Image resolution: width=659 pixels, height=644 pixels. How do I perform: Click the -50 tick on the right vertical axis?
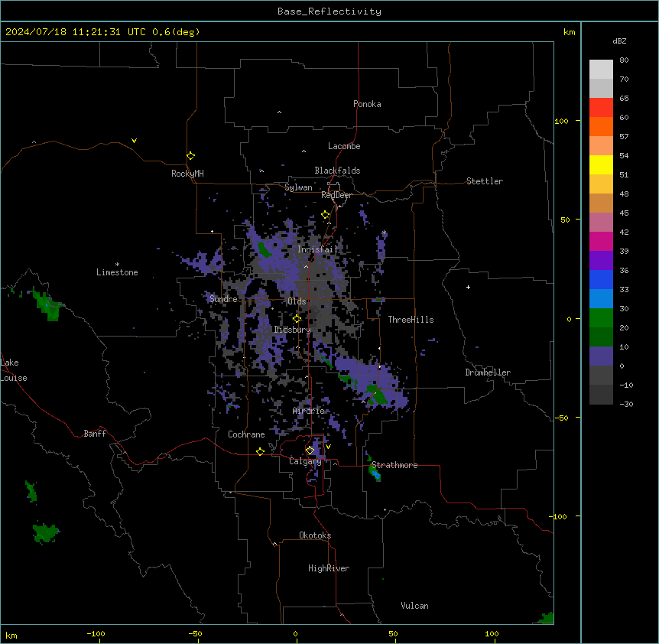coord(561,418)
